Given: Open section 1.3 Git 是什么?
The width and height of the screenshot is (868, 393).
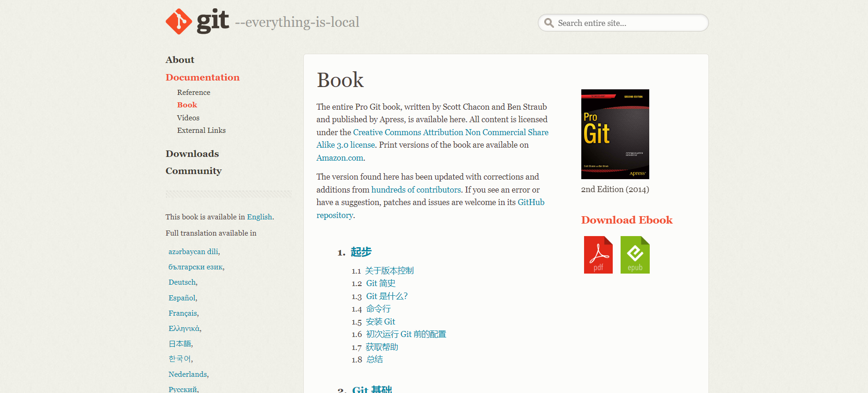Looking at the screenshot, I should click(387, 296).
